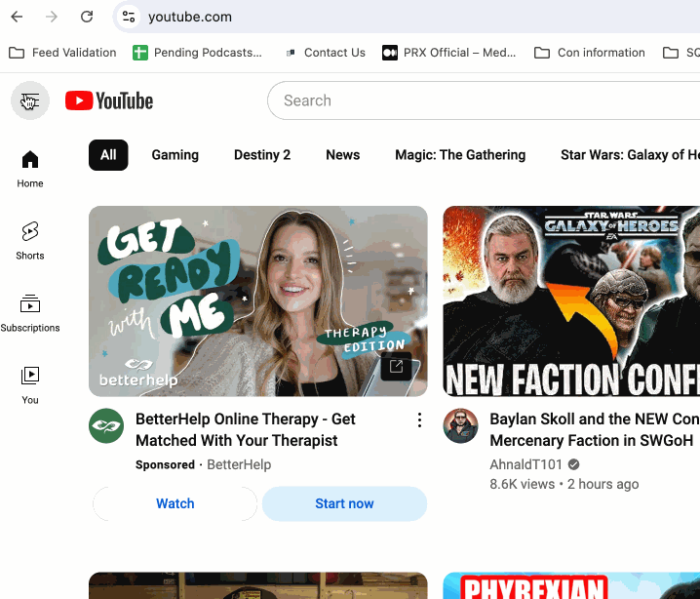Screen dimensions: 700x599
Task: Click external link icon on BetterHelp thumbnail
Action: coord(396,366)
